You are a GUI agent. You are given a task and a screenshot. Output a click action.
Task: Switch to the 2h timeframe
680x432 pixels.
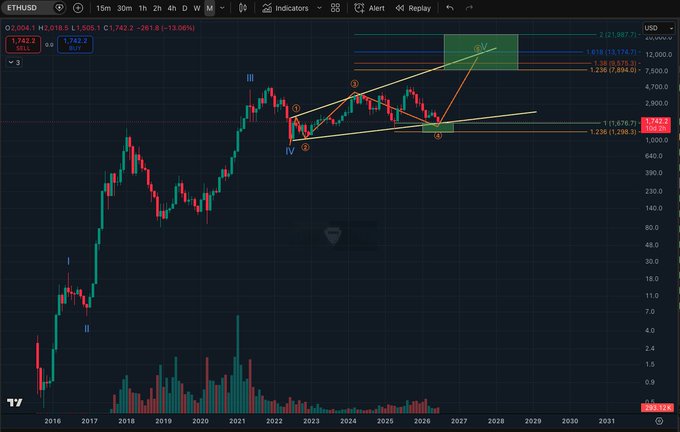pyautogui.click(x=157, y=8)
